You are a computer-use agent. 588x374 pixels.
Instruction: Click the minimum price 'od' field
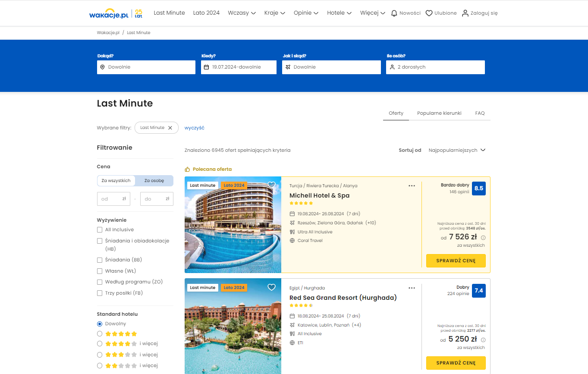click(x=113, y=199)
